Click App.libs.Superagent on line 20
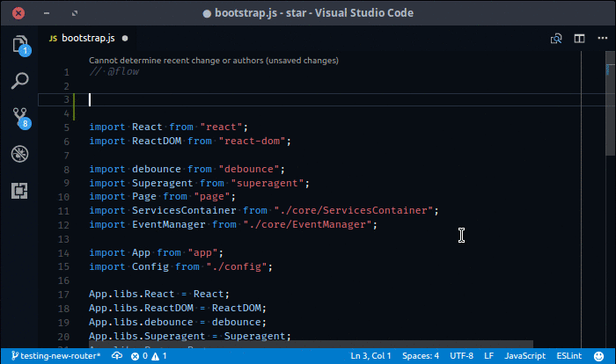 tap(147, 336)
